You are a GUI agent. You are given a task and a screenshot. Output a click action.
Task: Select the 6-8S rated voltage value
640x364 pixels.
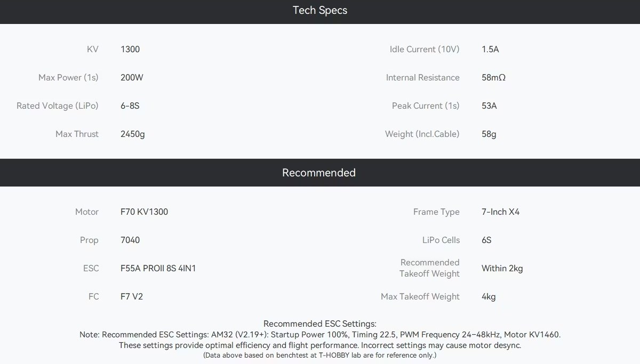(x=130, y=106)
